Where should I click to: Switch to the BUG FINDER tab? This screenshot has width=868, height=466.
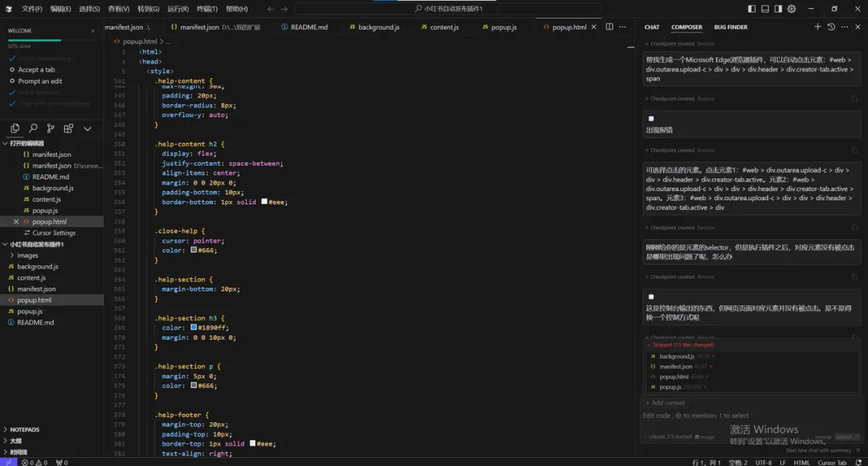pos(730,27)
